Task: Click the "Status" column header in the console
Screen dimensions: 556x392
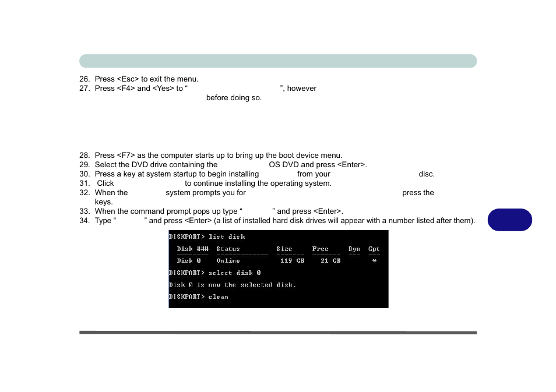Action: (228, 249)
